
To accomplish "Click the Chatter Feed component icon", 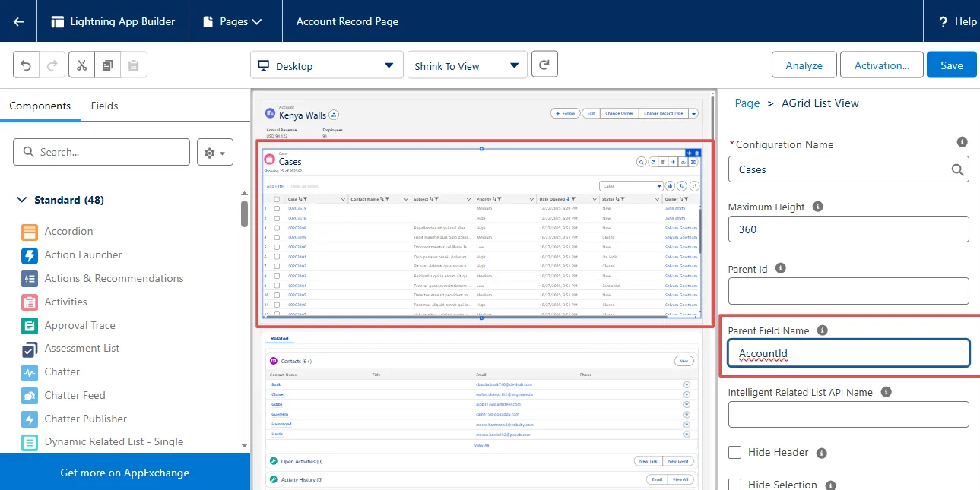I will pos(30,396).
